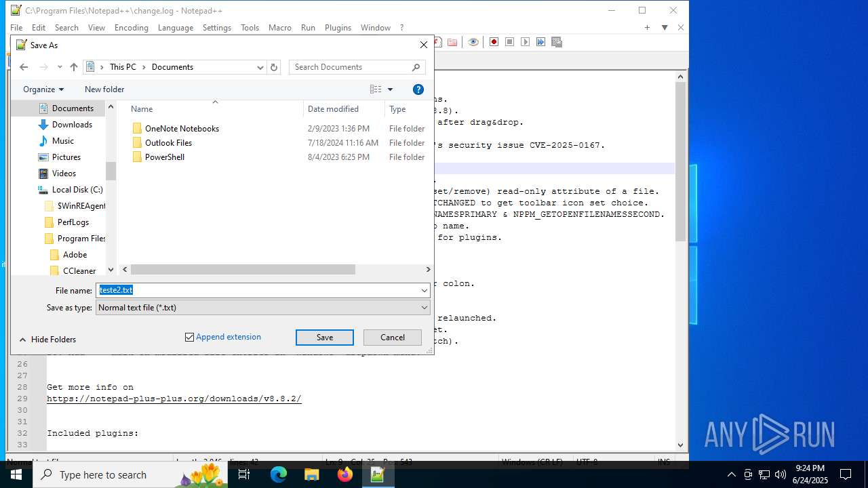Open Microsoft Edge from taskbar
The image size is (868, 488).
click(x=279, y=474)
